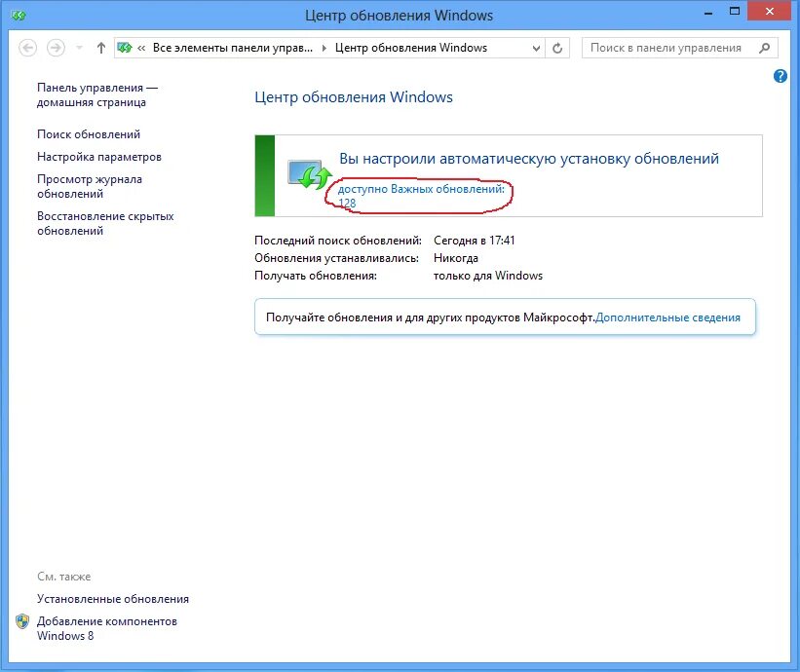The image size is (800, 672).
Task: Open the address bar history dropdown
Action: [x=536, y=49]
